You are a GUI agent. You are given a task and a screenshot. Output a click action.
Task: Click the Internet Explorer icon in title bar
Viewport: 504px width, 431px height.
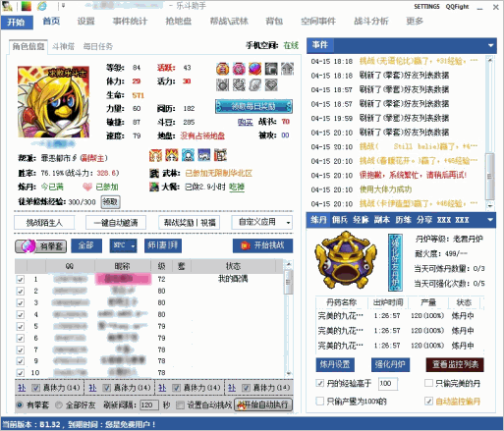point(41,6)
